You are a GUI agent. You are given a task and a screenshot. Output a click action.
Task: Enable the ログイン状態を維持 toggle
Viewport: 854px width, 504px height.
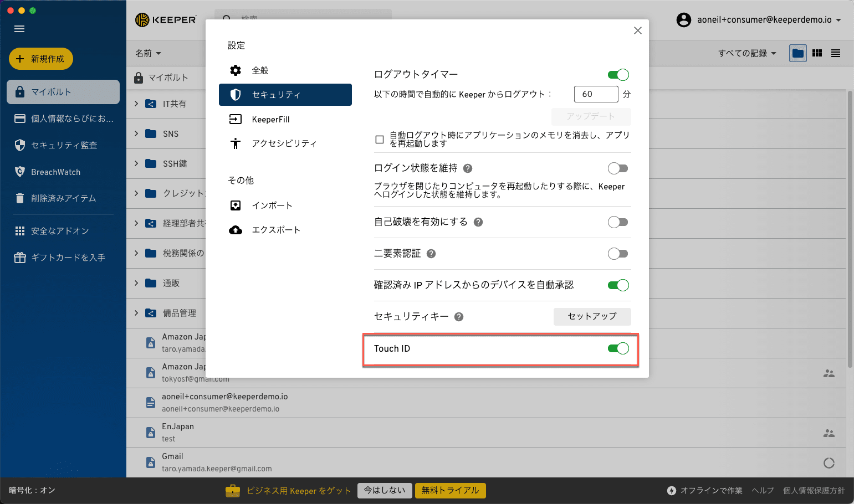click(x=618, y=168)
